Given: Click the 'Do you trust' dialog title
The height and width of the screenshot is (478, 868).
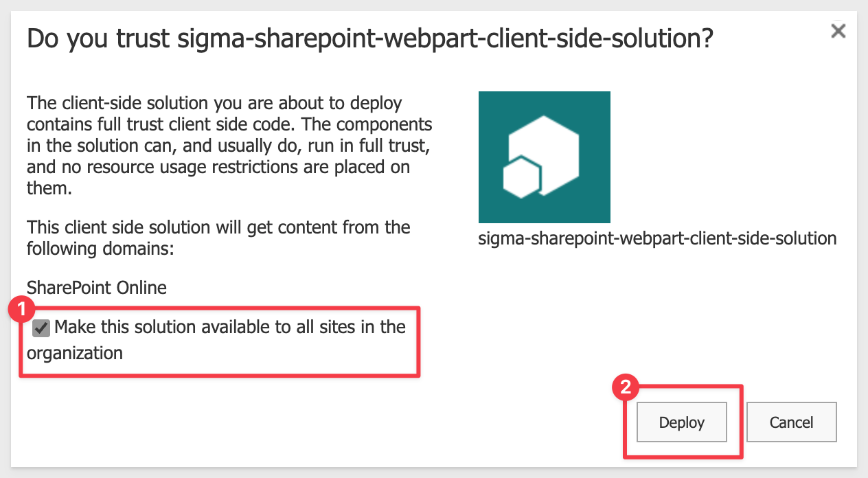Looking at the screenshot, I should [369, 39].
